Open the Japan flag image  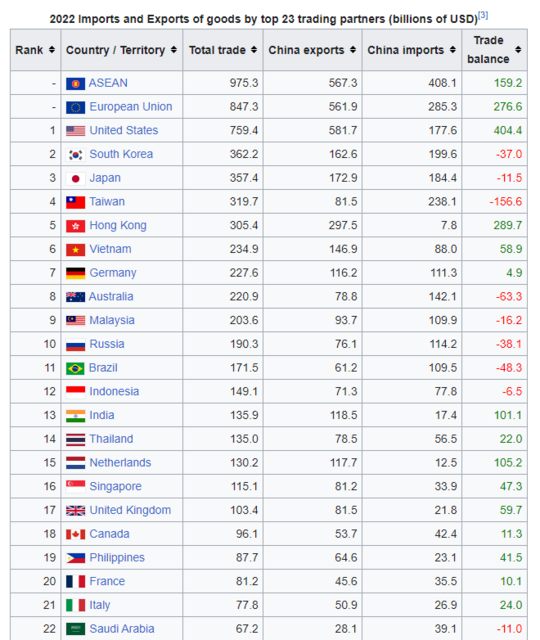click(76, 178)
